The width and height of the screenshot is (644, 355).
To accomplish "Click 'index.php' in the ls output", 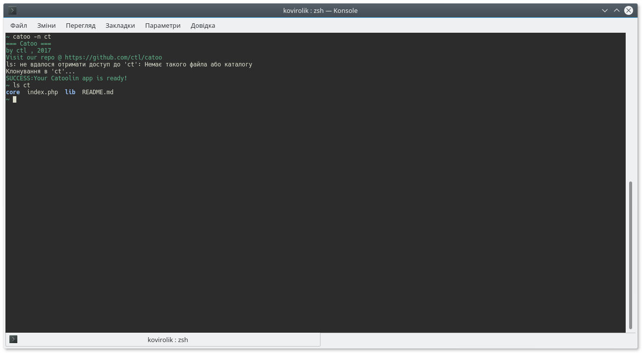I will (43, 92).
